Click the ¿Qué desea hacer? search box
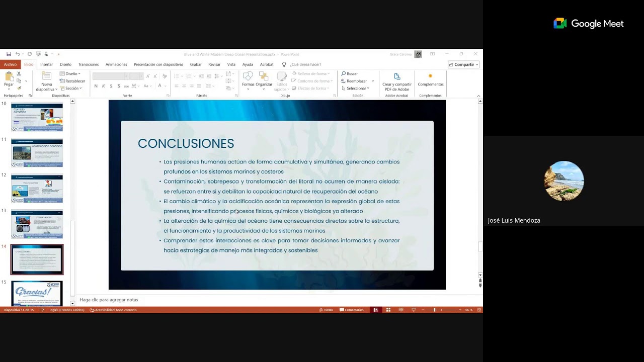 click(x=305, y=64)
